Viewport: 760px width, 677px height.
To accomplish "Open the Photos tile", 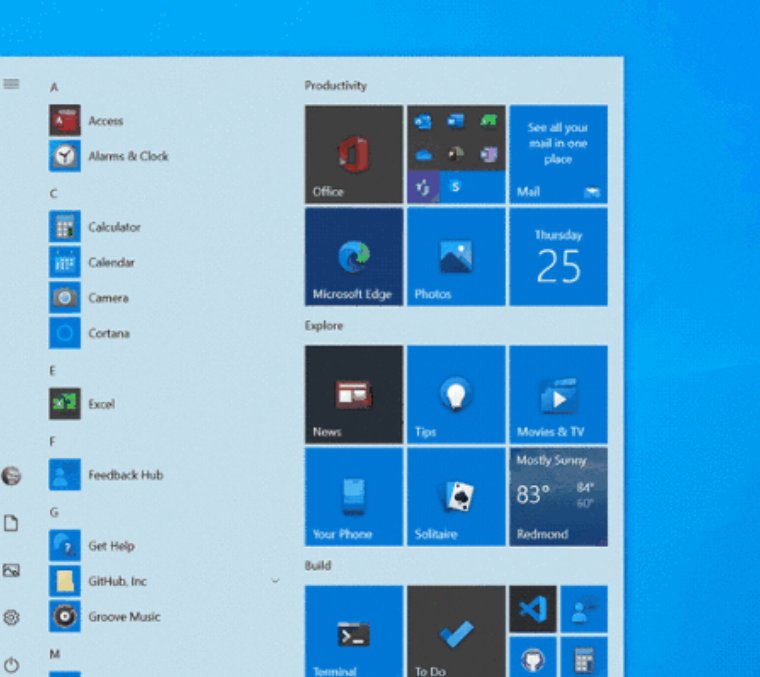I will tap(456, 257).
